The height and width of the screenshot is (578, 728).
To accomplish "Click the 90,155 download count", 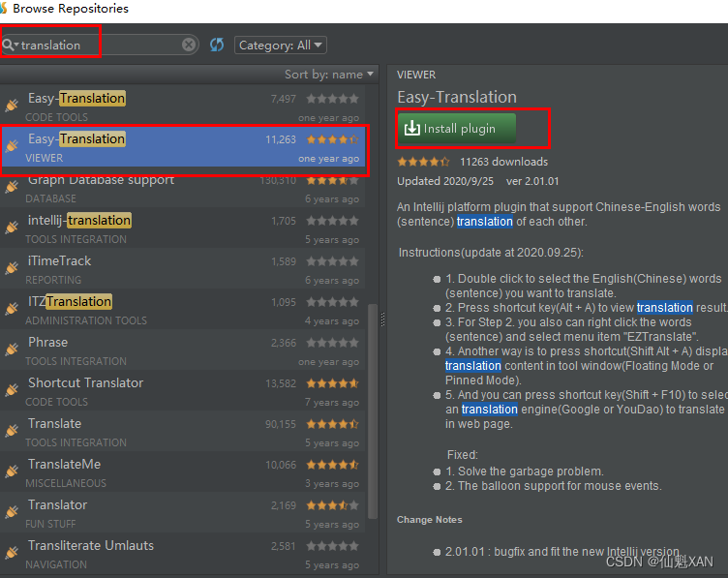I will tap(281, 424).
